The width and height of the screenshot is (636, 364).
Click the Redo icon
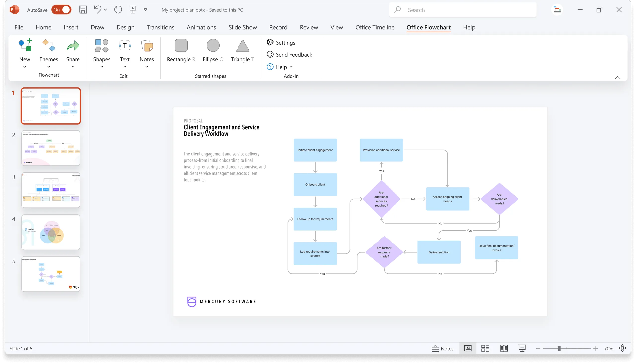118,10
